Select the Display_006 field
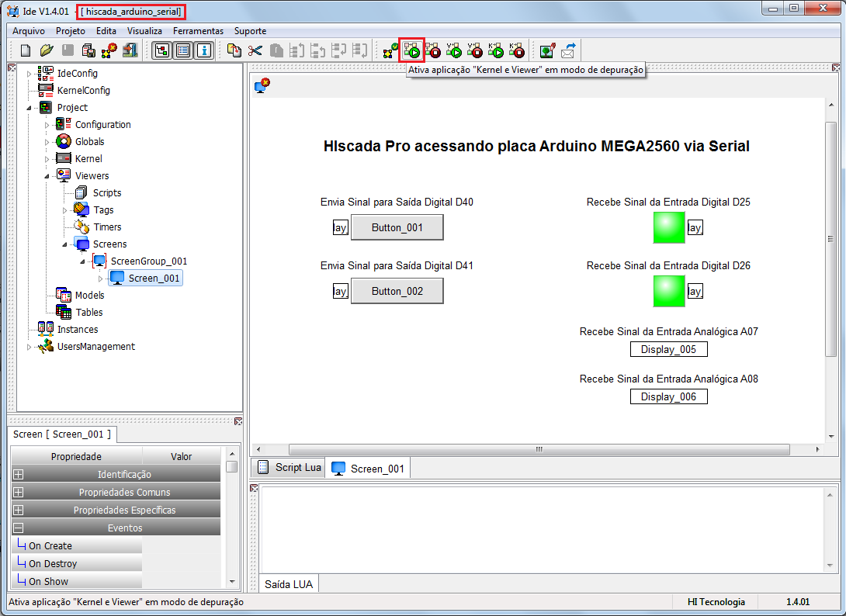 pos(668,396)
